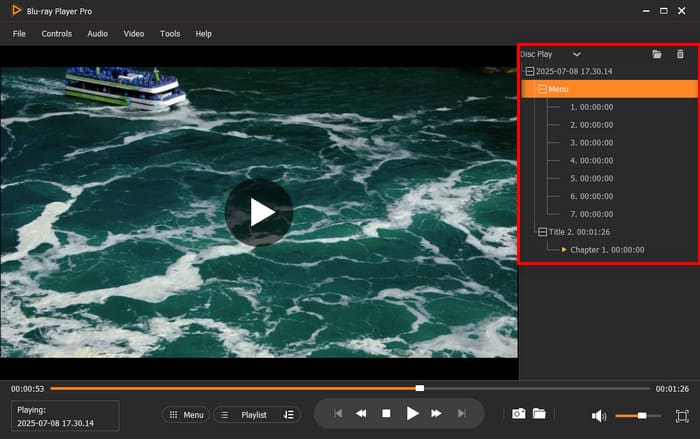
Task: Select menu entry 2. 00:00:00
Action: coord(592,125)
